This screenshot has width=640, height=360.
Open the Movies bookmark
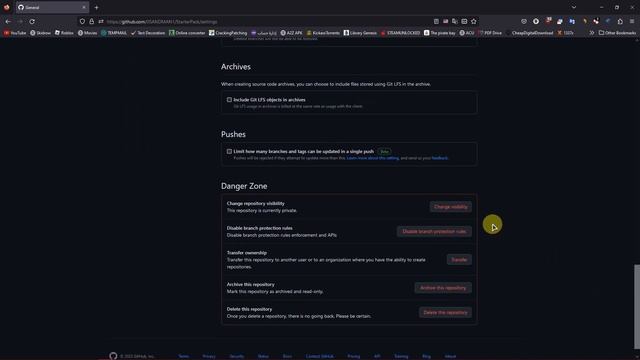click(x=87, y=33)
